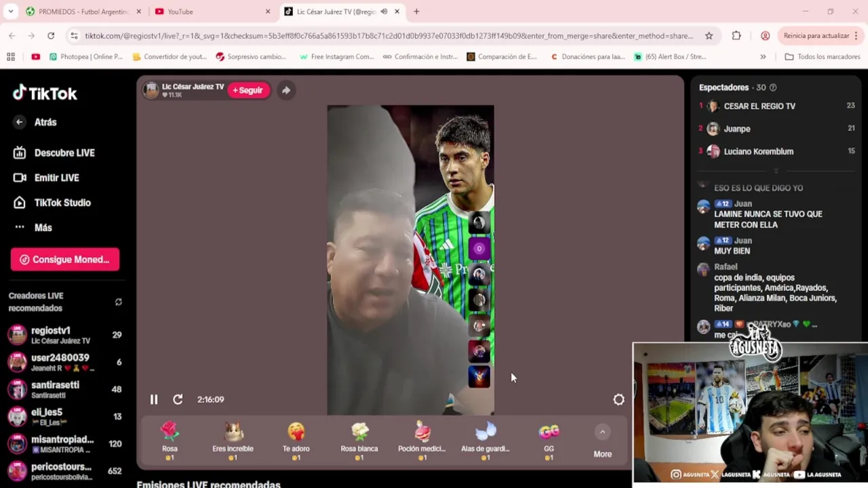The image size is (868, 488).
Task: Send the Poción medicinal gift
Action: pos(422,441)
